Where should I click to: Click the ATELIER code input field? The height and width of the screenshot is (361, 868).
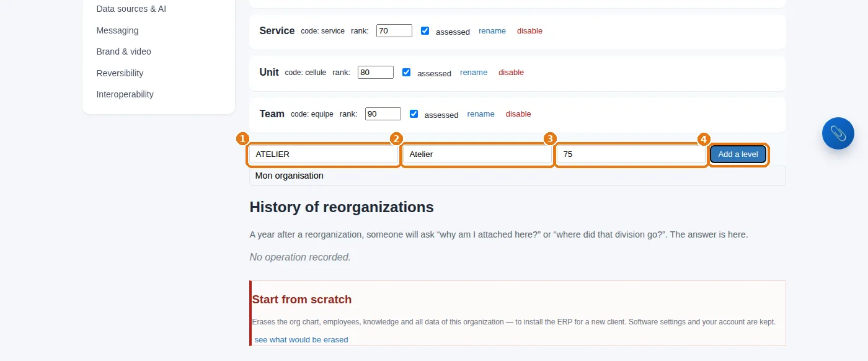pyautogui.click(x=324, y=154)
